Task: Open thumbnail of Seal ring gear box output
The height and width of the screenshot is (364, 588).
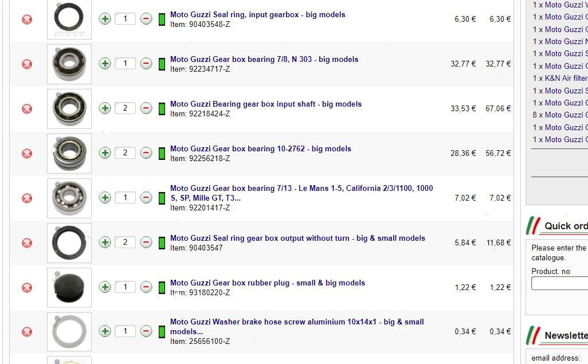Action: click(x=69, y=243)
